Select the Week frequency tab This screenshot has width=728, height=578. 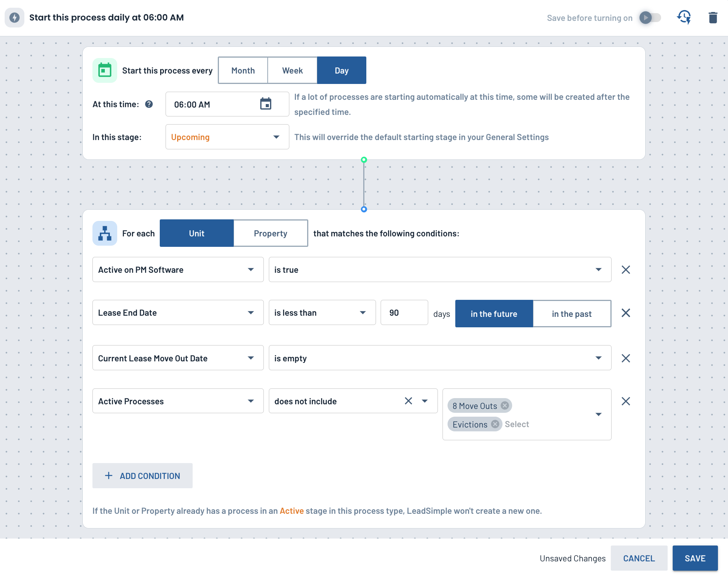coord(292,70)
